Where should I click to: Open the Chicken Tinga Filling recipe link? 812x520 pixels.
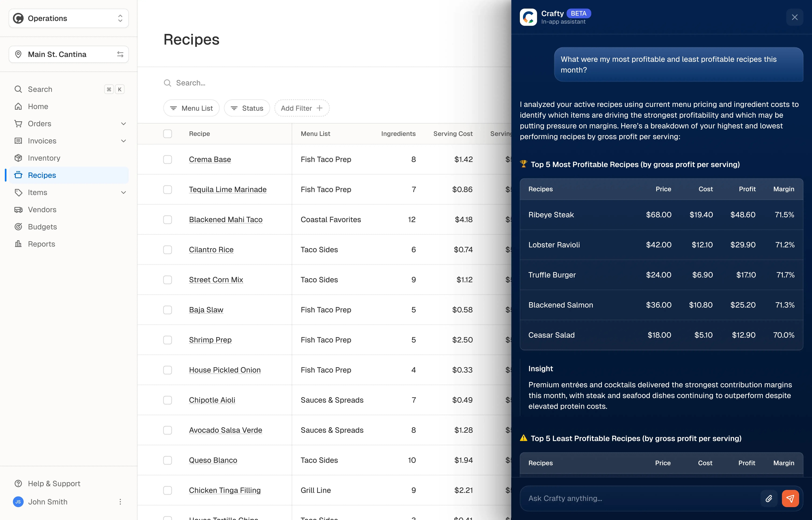225,490
